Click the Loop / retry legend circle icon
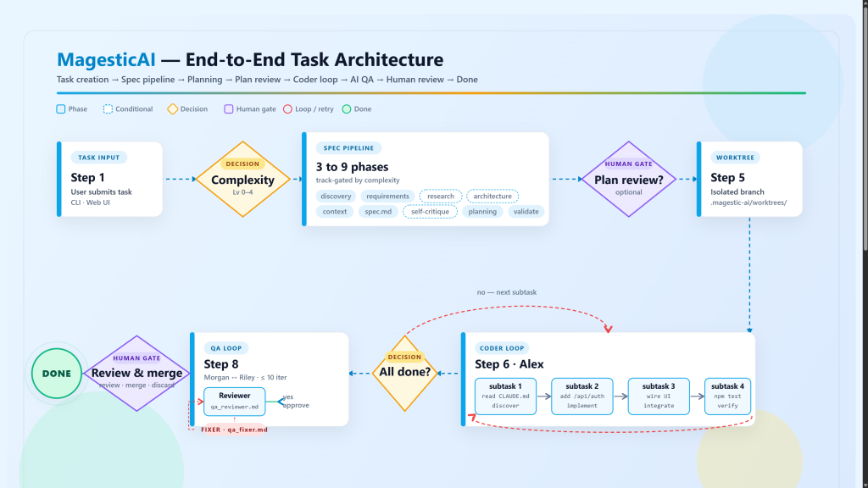Image resolution: width=868 pixels, height=488 pixels. [287, 109]
